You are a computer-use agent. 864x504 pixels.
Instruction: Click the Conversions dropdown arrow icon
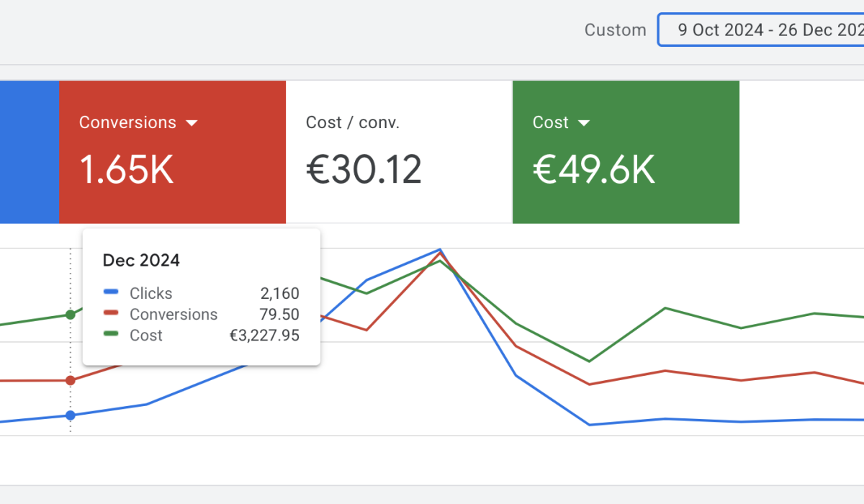click(192, 122)
